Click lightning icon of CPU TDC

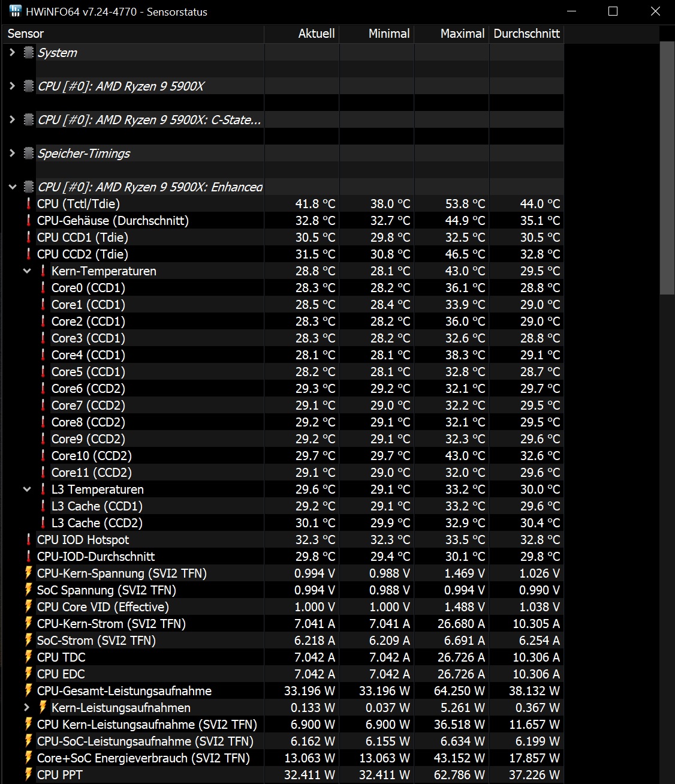(28, 656)
